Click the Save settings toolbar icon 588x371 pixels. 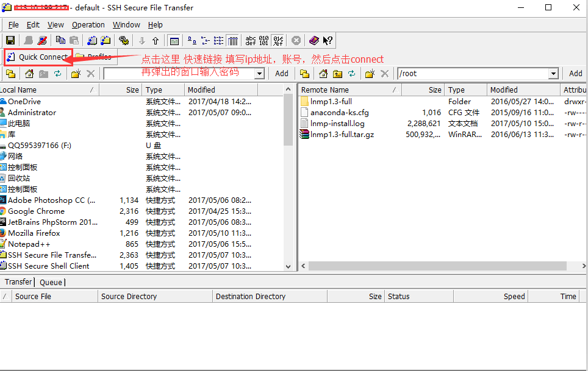pos(10,41)
